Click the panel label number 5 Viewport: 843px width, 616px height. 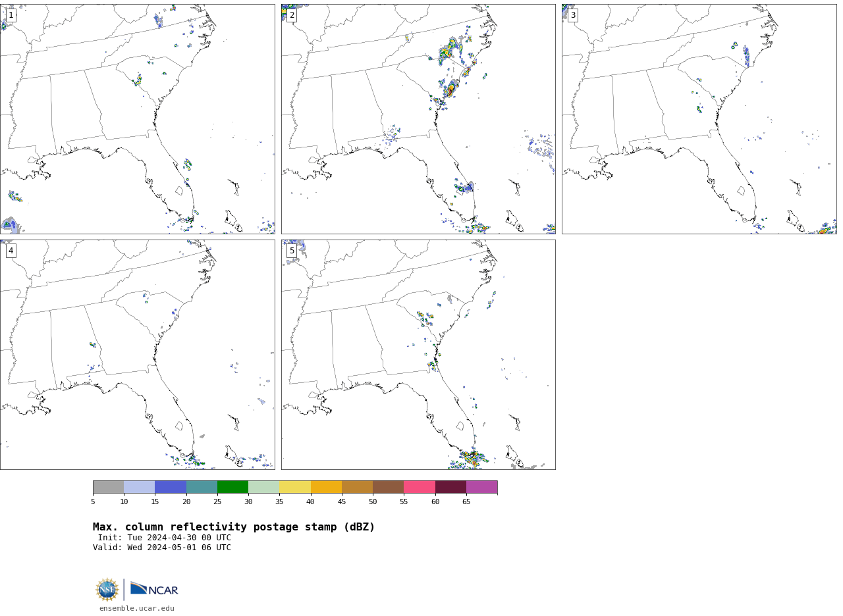292,251
